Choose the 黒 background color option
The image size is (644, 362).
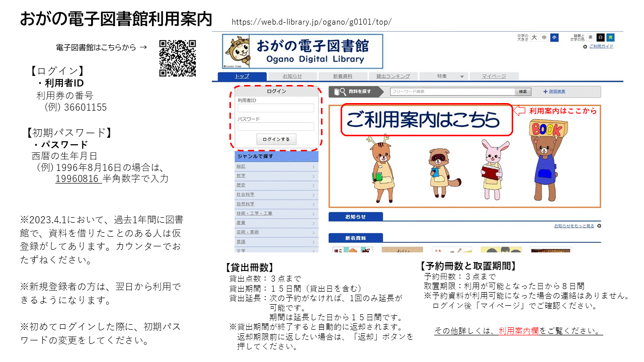pyautogui.click(x=591, y=38)
